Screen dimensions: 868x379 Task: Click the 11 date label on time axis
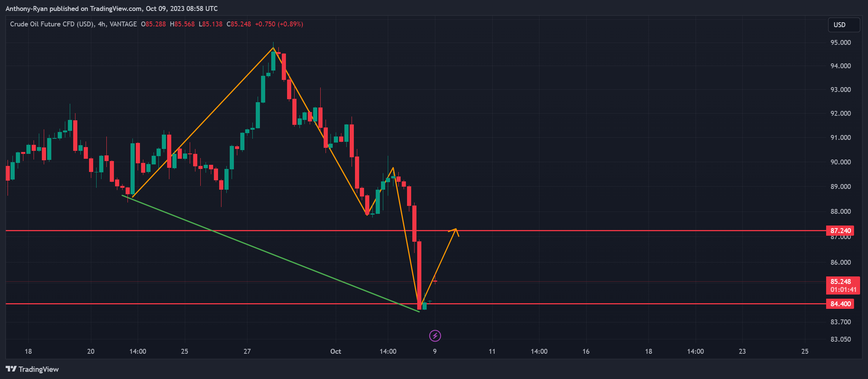[x=492, y=351]
